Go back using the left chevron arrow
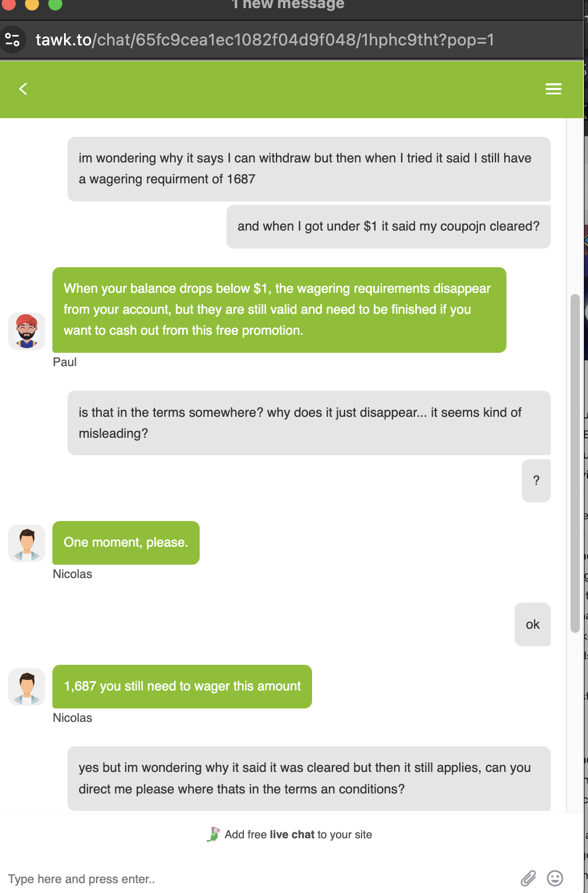 (23, 88)
